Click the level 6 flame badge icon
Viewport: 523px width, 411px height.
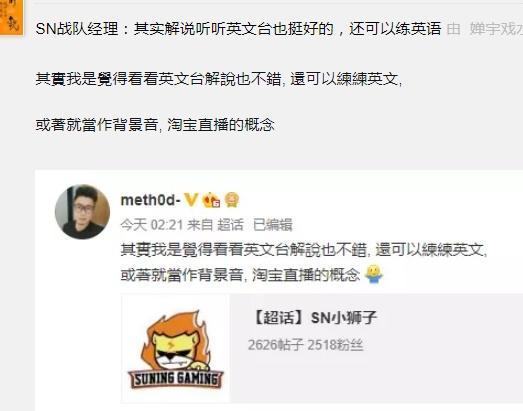(x=211, y=200)
